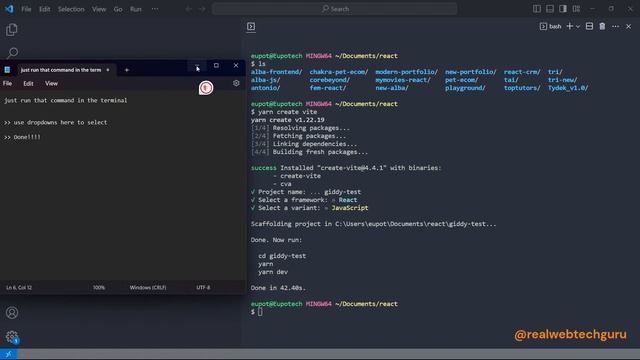Viewport: 640px width, 360px height.
Task: Click the 'playground/' directory in the terminal
Action: 465,88
